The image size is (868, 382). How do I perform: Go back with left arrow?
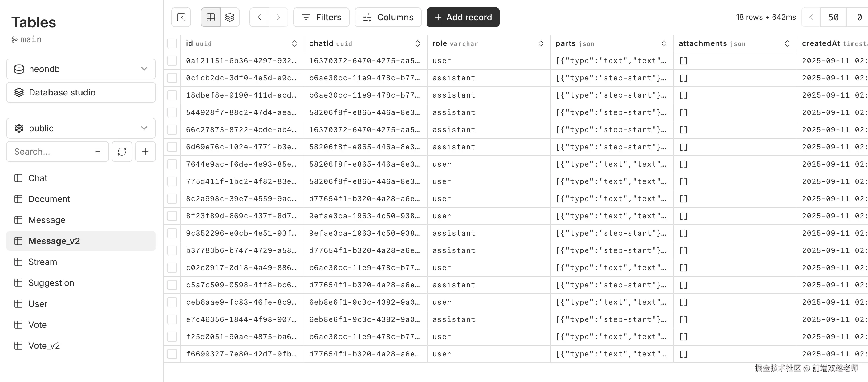click(259, 17)
